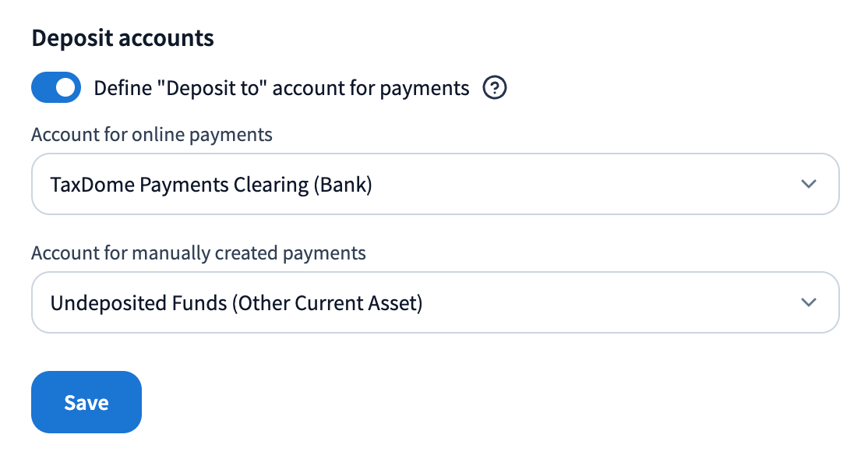Click the "Account for manually created payments" label
Screen dimensions: 868x452
[198, 253]
